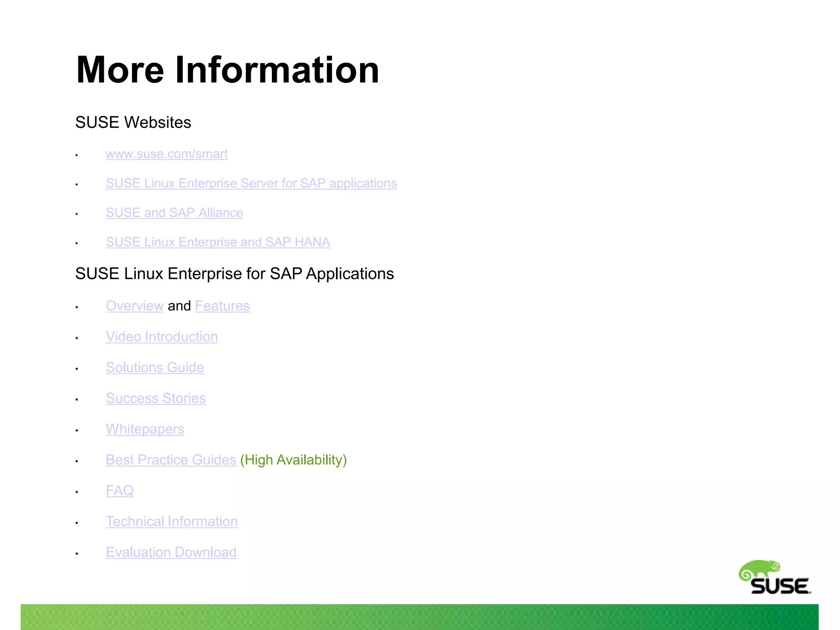The image size is (840, 630).
Task: Click the Features link
Action: [x=222, y=306]
